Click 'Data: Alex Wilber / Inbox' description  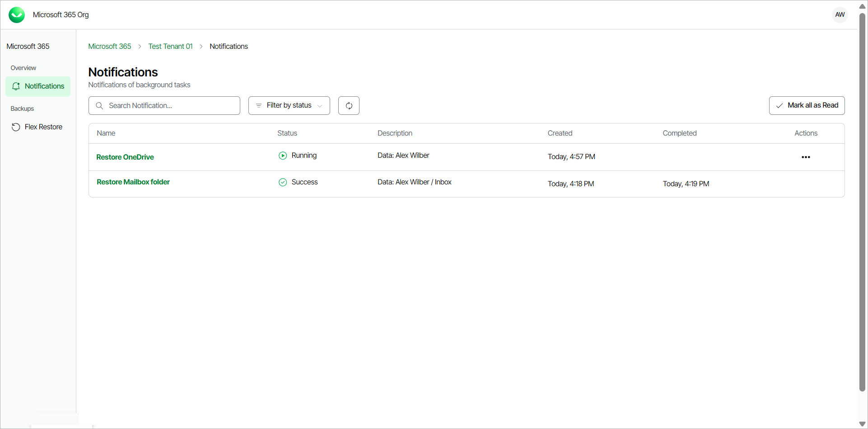click(415, 182)
